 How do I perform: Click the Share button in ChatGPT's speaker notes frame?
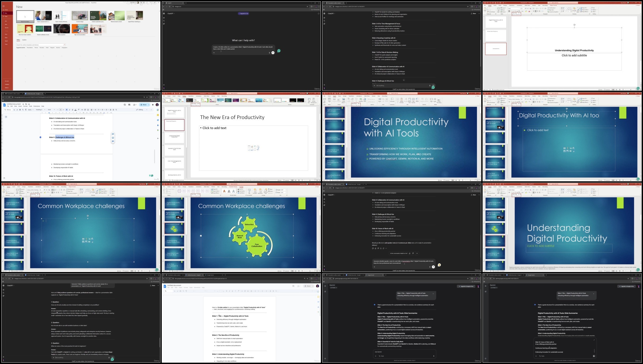point(474,195)
